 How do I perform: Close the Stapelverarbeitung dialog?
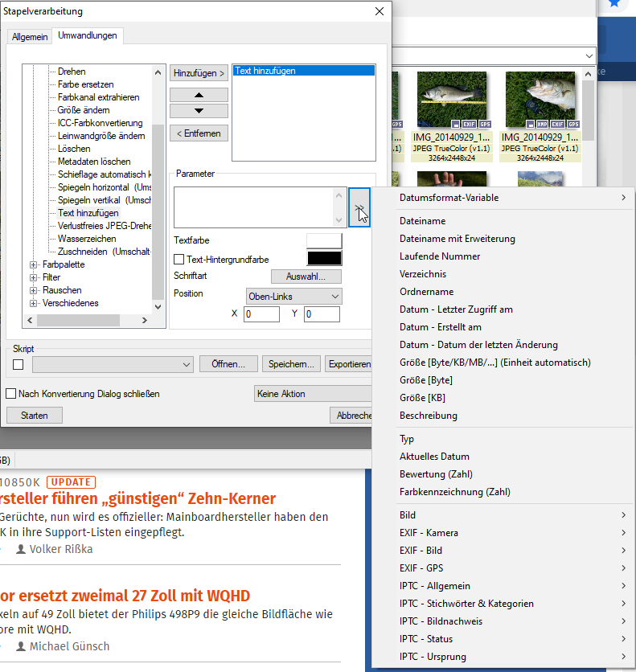click(x=380, y=11)
